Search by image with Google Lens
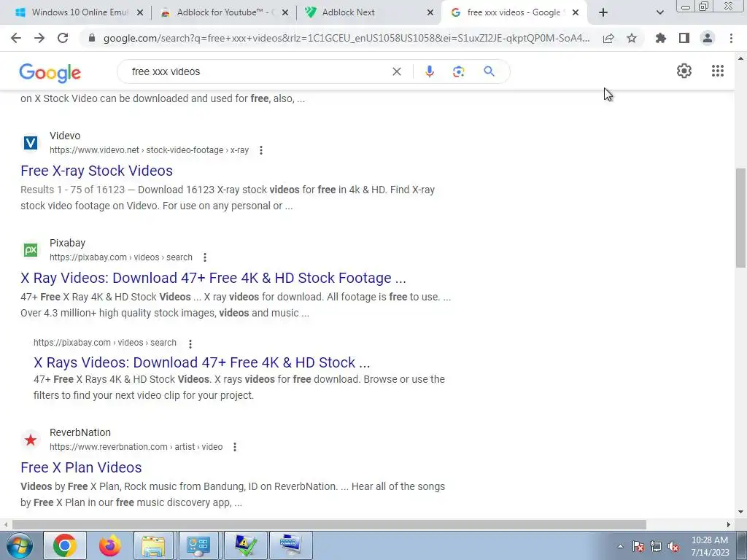The image size is (747, 560). click(458, 71)
